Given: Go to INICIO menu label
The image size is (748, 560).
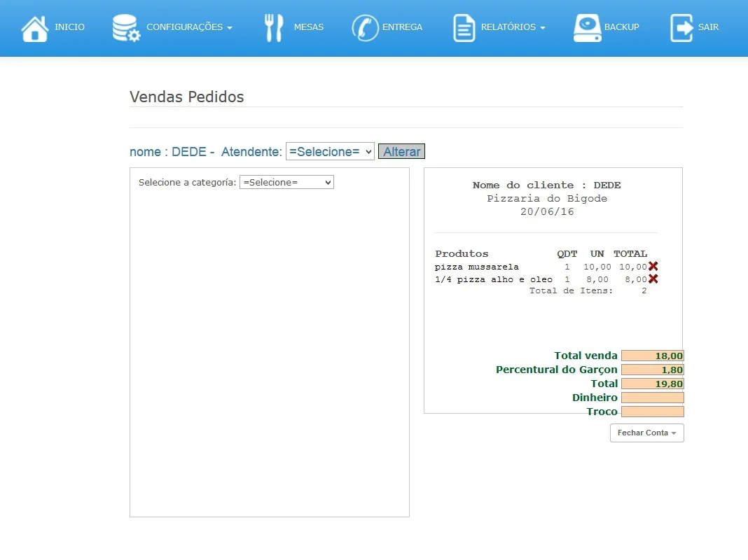Looking at the screenshot, I should click(x=69, y=27).
